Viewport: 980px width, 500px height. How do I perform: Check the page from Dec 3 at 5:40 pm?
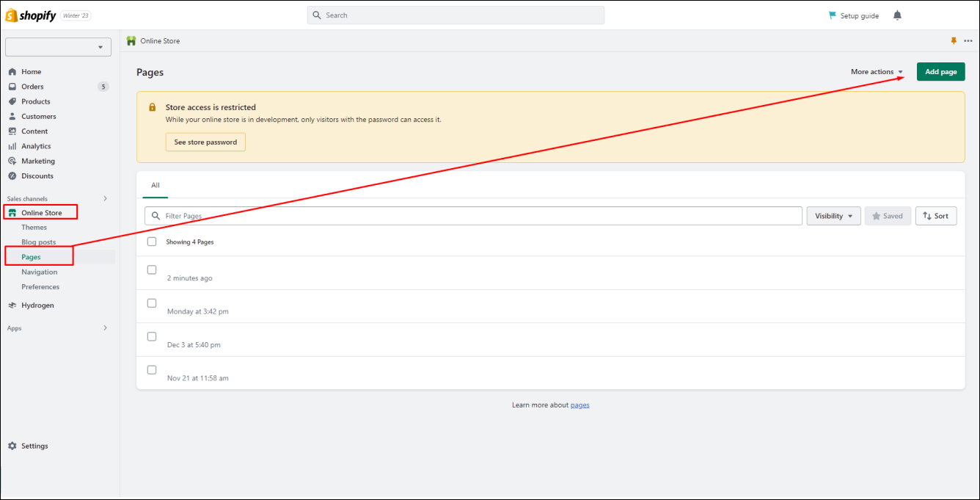(152, 336)
